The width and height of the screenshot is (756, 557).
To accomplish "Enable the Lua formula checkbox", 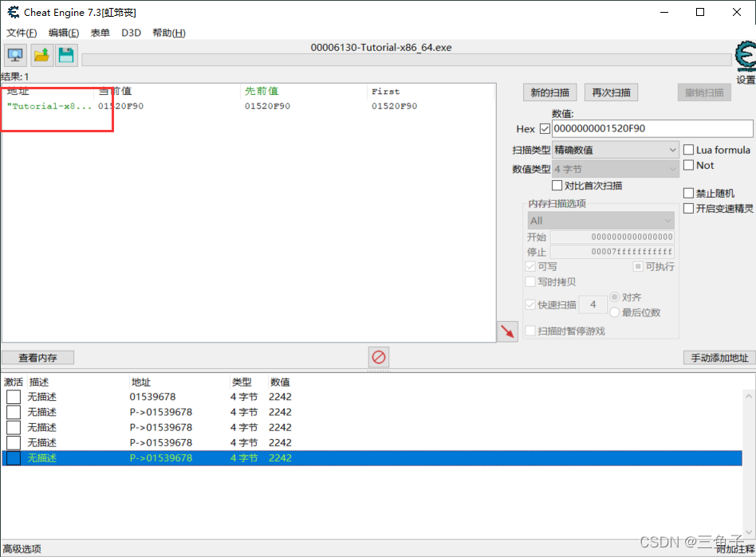I will click(x=688, y=150).
